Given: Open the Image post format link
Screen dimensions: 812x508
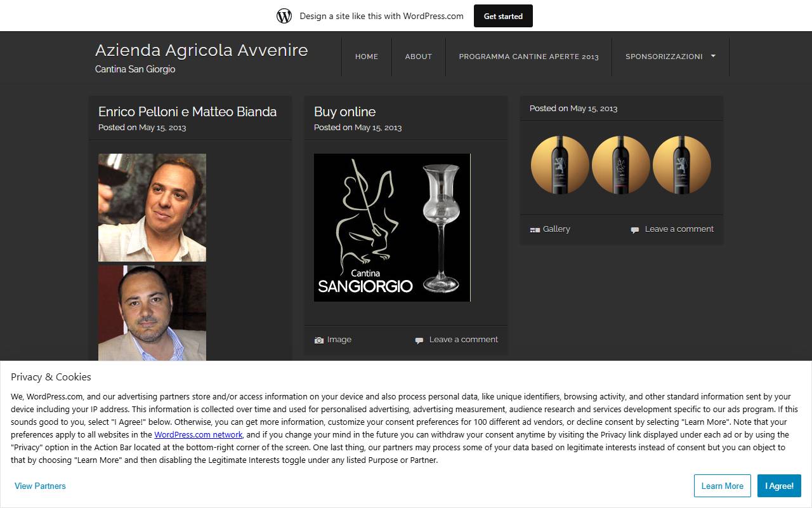Looking at the screenshot, I should 339,340.
